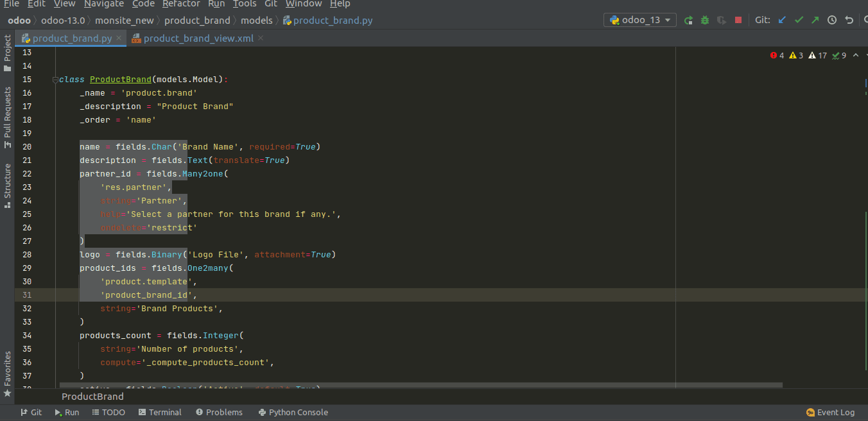This screenshot has height=421, width=868.
Task: Click the models breadcrumb
Action: click(x=257, y=20)
